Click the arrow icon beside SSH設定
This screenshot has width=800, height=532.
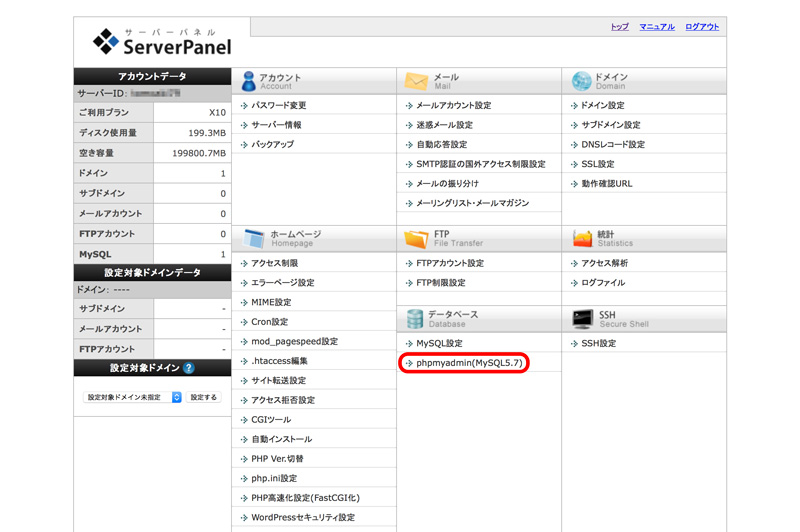pos(574,344)
